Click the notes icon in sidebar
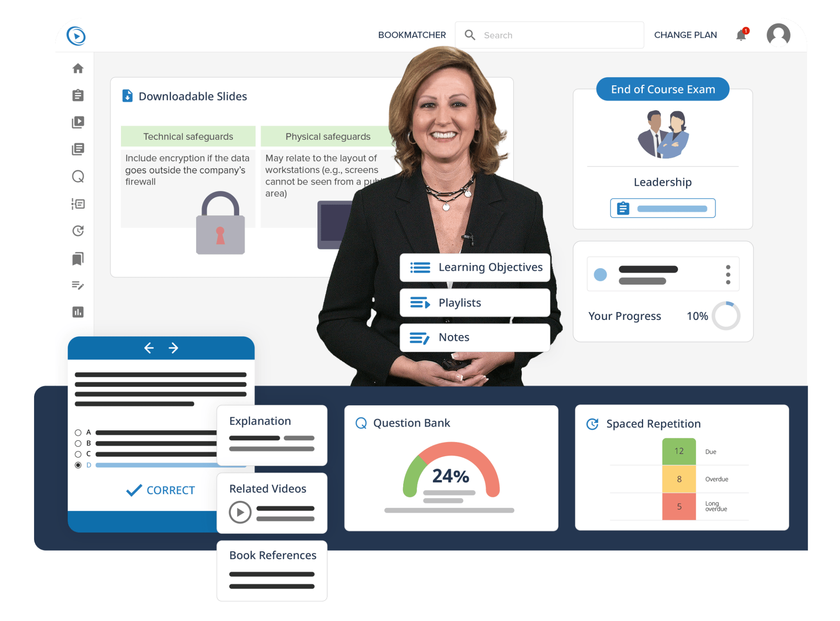 (79, 286)
